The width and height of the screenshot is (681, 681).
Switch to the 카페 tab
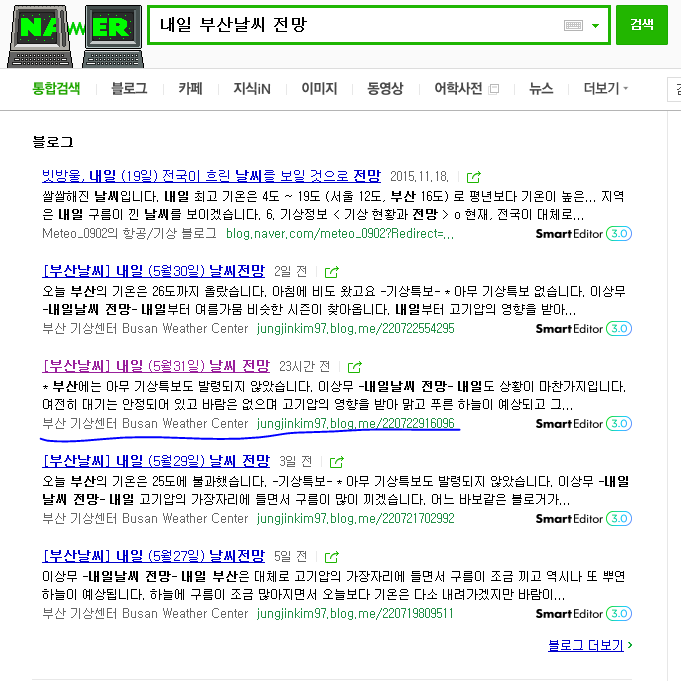190,89
